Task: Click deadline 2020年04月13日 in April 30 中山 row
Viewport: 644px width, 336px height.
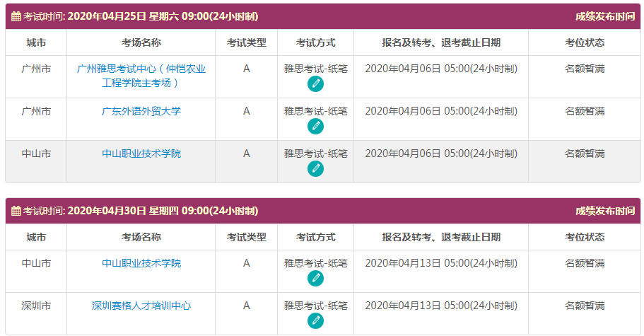Action: pos(441,263)
